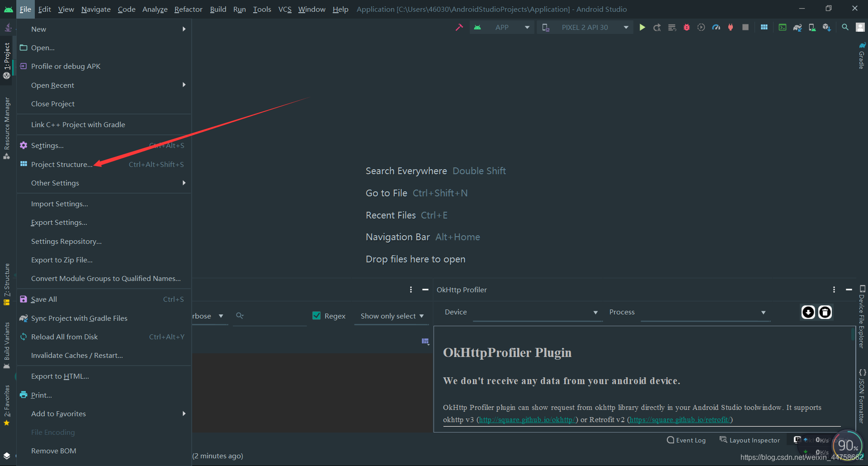
Task: Click the Search Everywhere magnifier icon
Action: tap(845, 27)
